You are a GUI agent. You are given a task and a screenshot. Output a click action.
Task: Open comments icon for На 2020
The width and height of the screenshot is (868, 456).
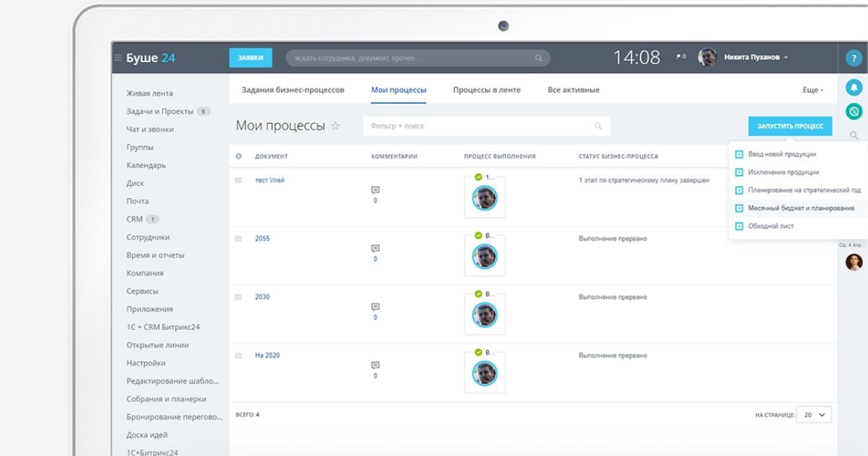375,366
